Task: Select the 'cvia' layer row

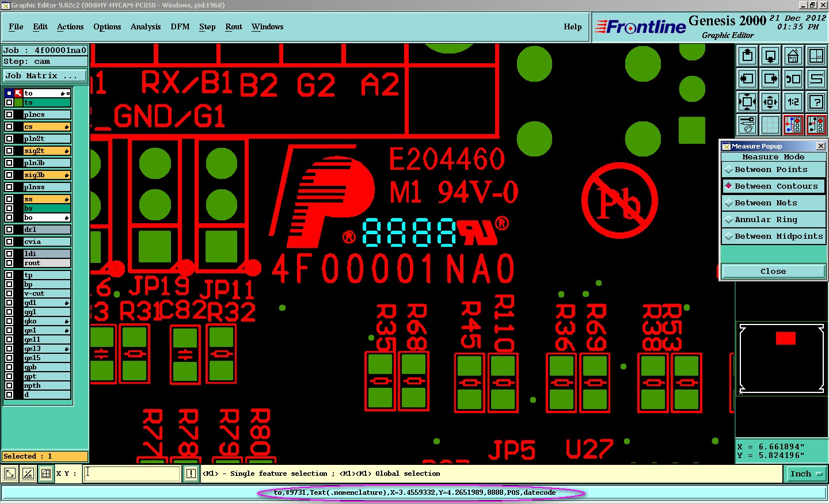Action: tap(47, 242)
